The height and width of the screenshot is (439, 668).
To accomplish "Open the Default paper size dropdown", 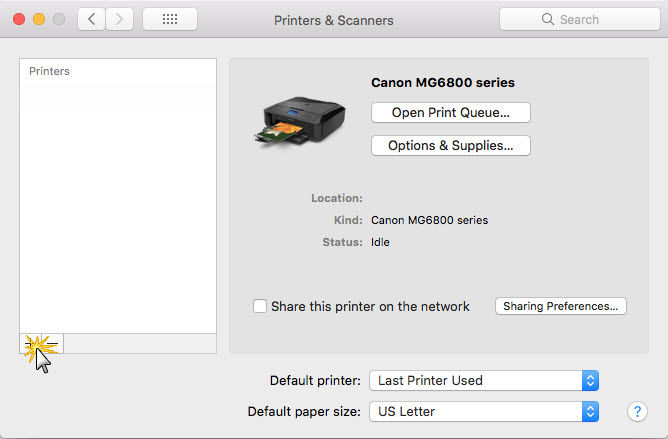I will coord(484,411).
